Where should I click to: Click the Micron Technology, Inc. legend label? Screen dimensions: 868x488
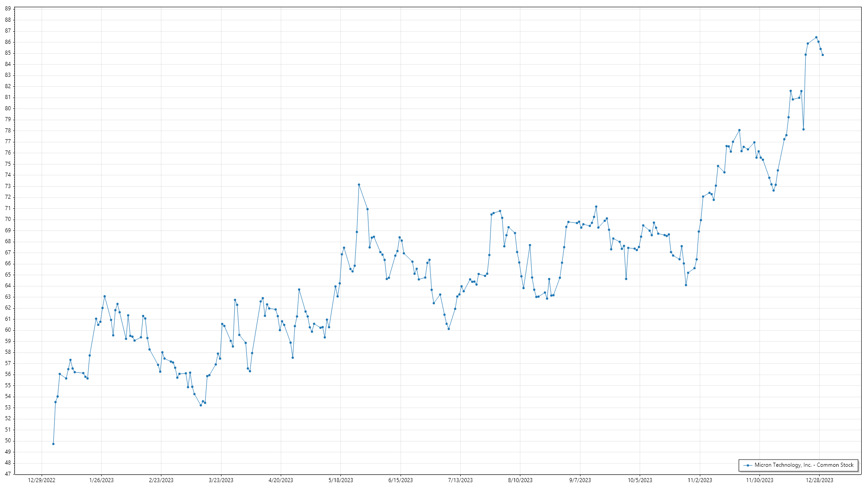point(804,465)
